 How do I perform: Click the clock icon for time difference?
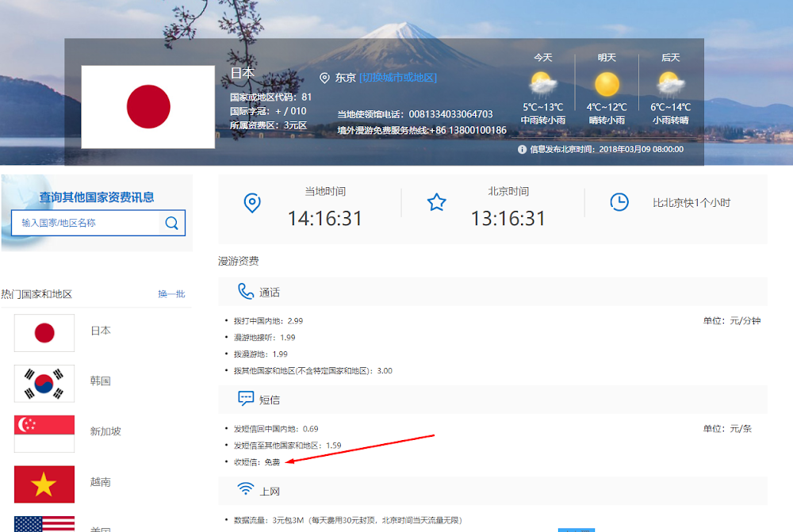tap(619, 201)
